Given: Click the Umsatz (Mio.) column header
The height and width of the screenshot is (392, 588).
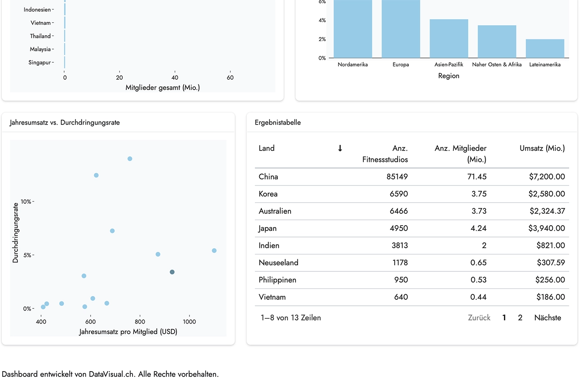Looking at the screenshot, I should click(x=542, y=149).
